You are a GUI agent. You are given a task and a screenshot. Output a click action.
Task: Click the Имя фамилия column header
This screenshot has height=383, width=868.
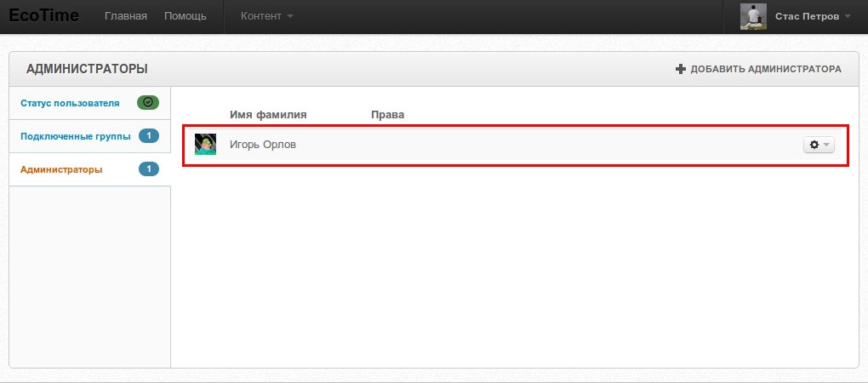tap(268, 114)
